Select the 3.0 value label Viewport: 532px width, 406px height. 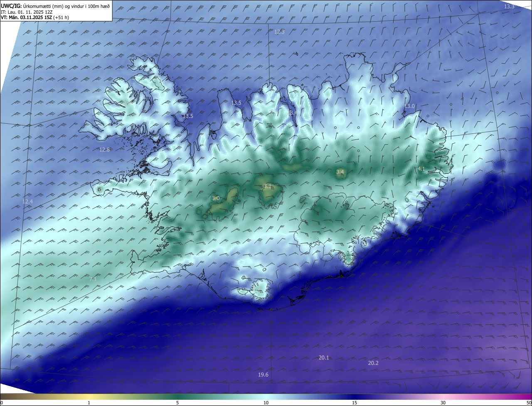(216, 199)
